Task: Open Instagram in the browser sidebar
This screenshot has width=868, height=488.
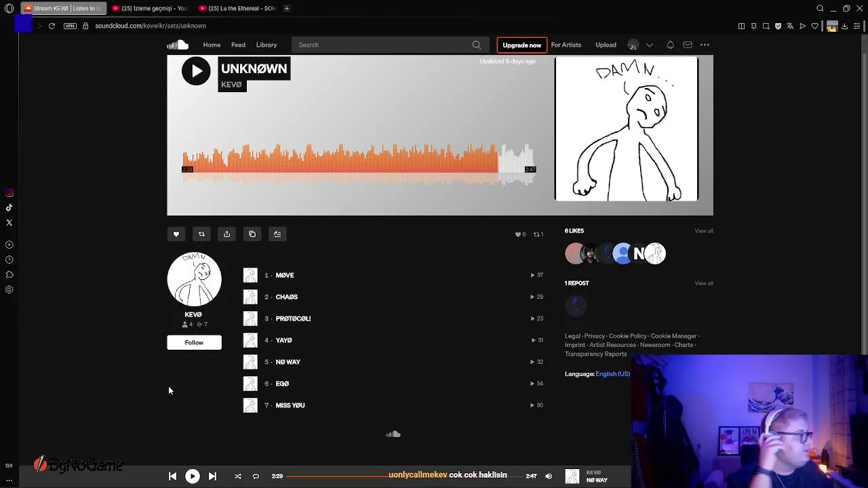Action: (9, 193)
